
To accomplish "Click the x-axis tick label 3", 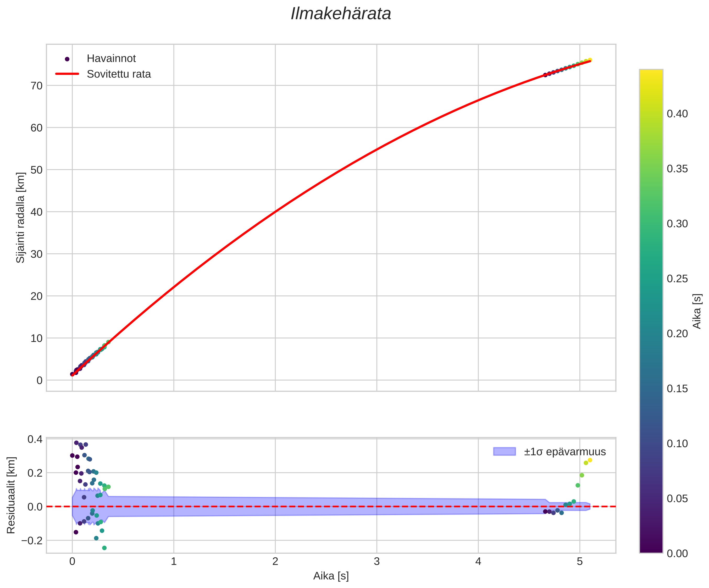I will click(x=377, y=562).
